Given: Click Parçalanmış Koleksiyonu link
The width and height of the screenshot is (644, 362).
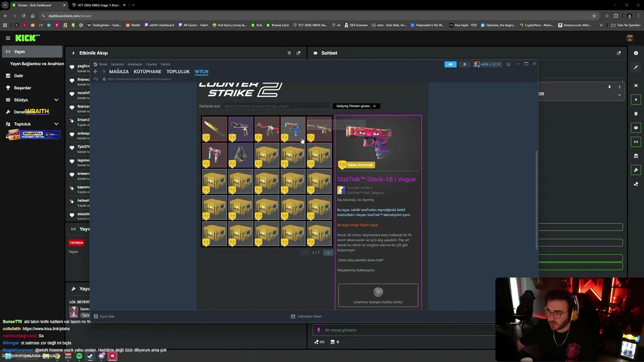Looking at the screenshot, I should (356, 270).
